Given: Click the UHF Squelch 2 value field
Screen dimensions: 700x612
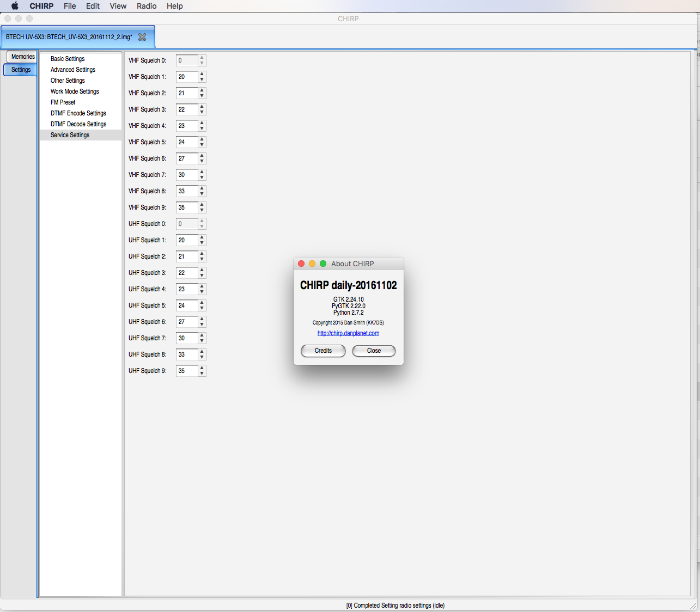Looking at the screenshot, I should (x=187, y=256).
